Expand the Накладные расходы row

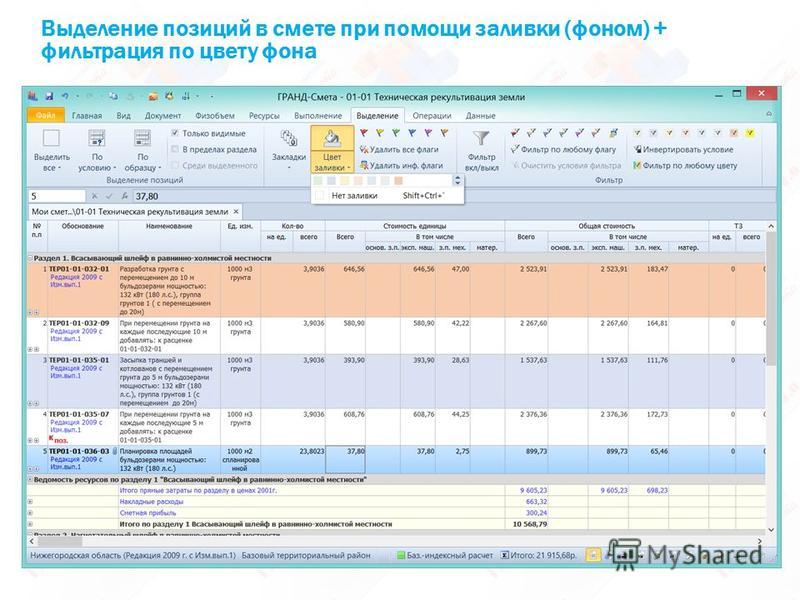tap(30, 502)
